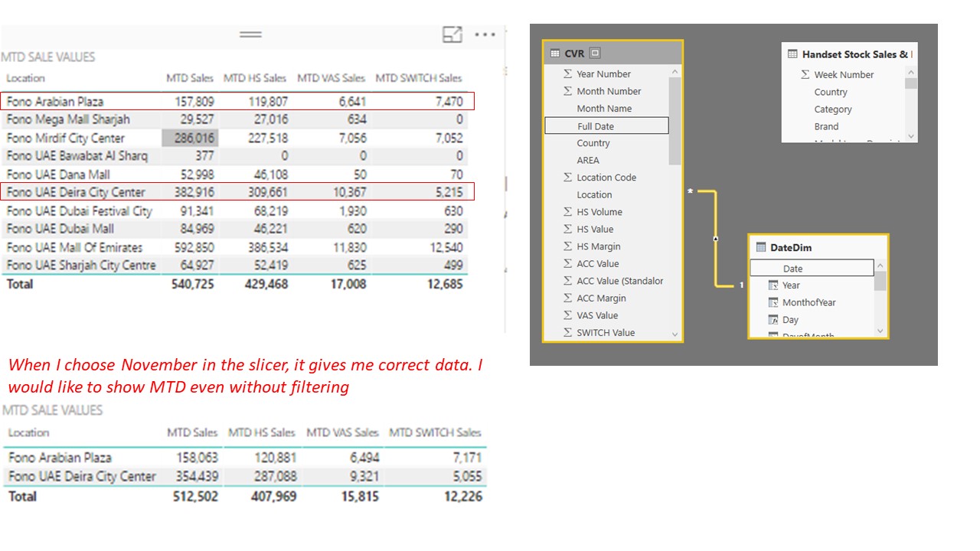Click the calculated column icon beside Year
The height and width of the screenshot is (551, 980).
[x=773, y=285]
